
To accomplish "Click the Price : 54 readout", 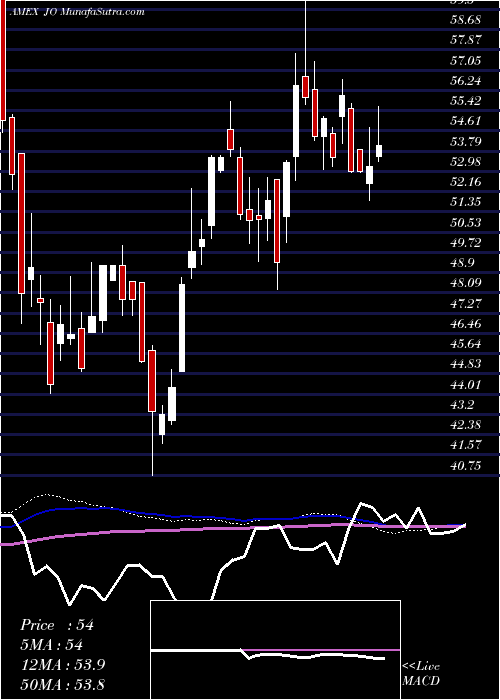I will click(x=57, y=625).
